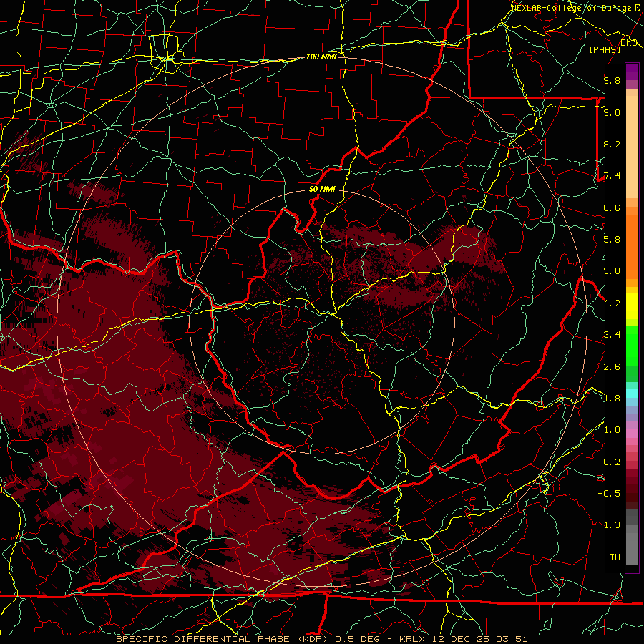Click the "-0.5" scale value
Screen dimensions: 644x644
click(609, 494)
